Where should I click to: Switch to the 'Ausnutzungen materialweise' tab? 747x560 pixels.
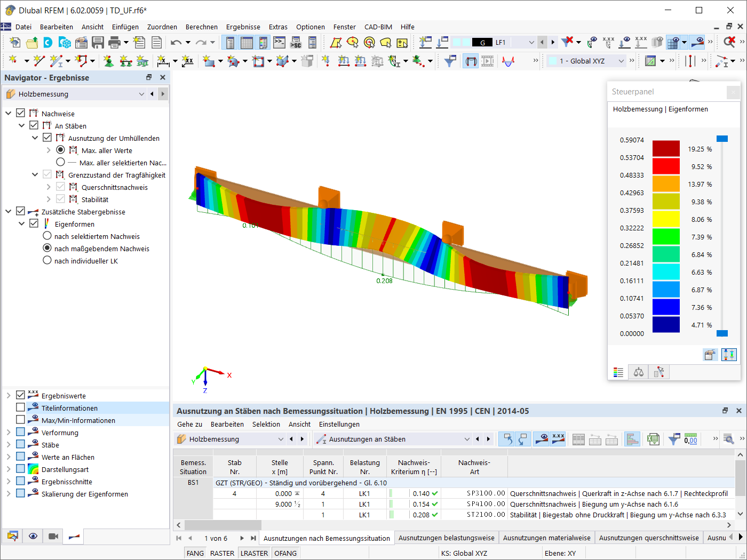547,538
